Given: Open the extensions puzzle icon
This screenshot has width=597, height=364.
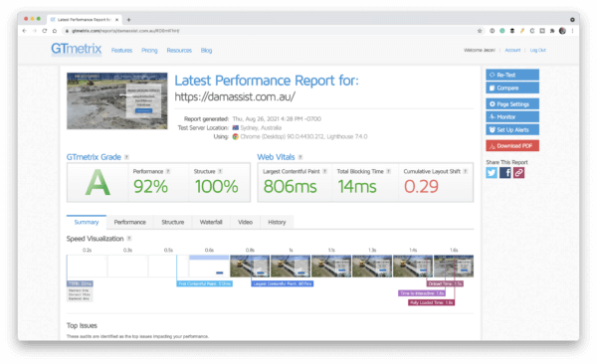Looking at the screenshot, I should [x=552, y=31].
